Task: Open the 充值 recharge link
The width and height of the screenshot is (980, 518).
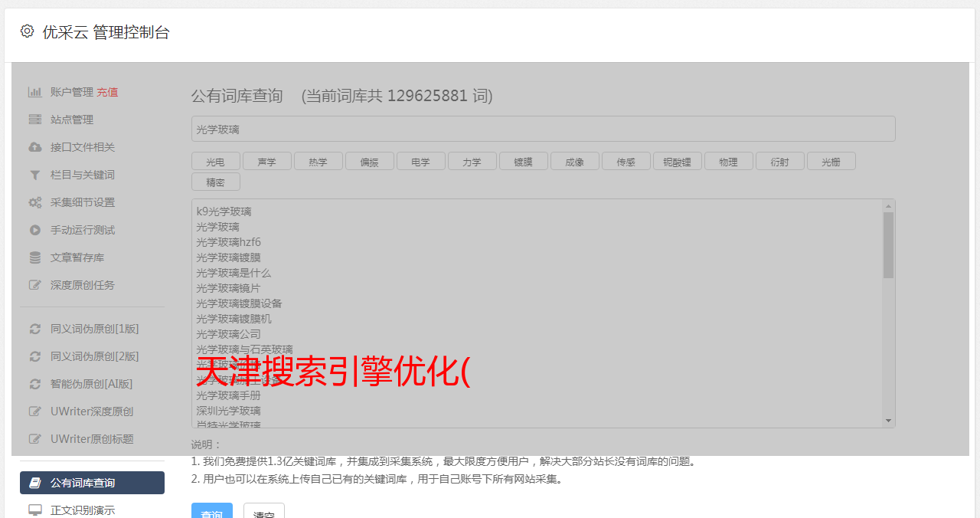Action: click(107, 92)
